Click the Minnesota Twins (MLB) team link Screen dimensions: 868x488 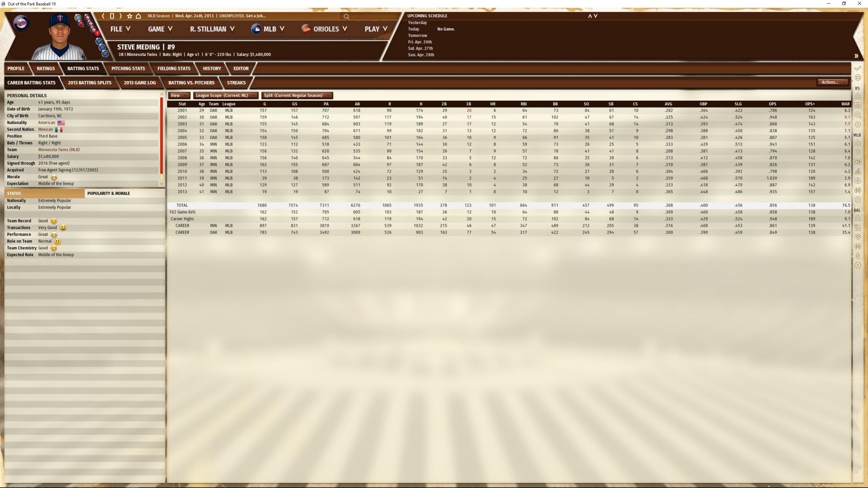(59, 150)
